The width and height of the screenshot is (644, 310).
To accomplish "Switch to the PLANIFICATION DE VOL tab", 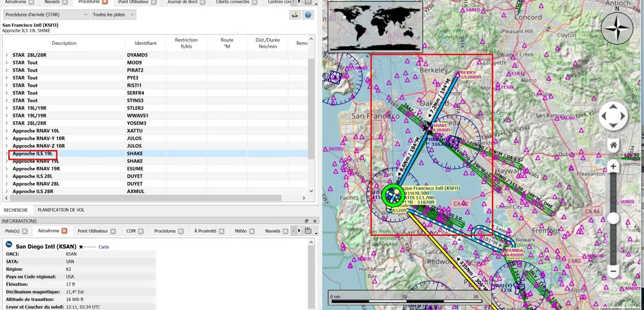I will [x=61, y=210].
